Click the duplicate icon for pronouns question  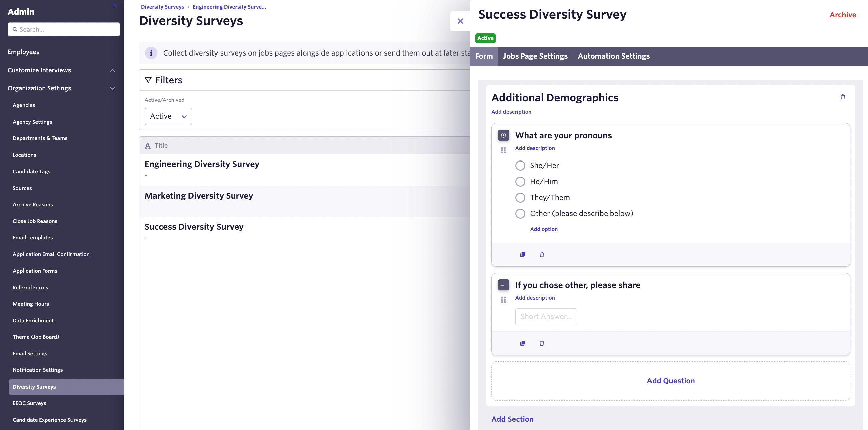pos(523,254)
